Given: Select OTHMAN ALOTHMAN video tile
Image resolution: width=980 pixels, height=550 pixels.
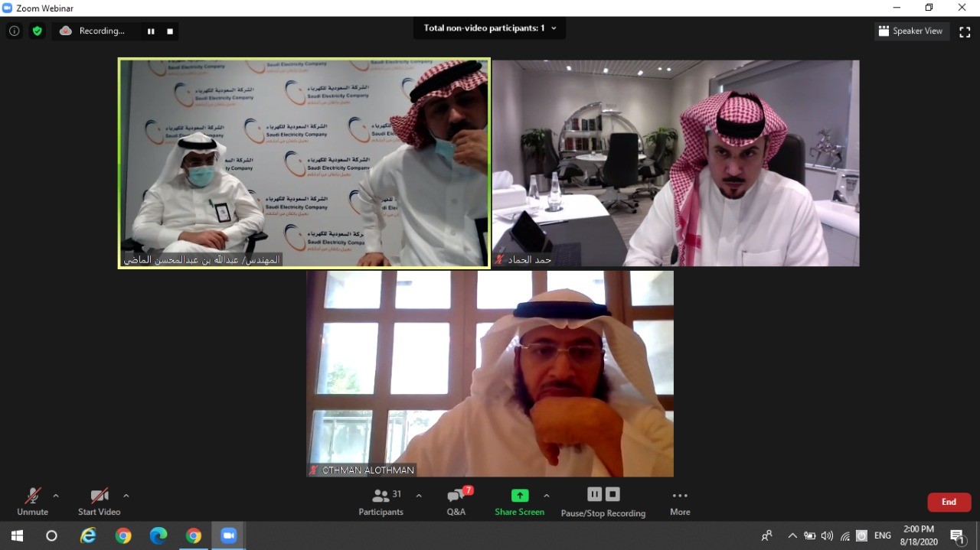Looking at the screenshot, I should [490, 374].
